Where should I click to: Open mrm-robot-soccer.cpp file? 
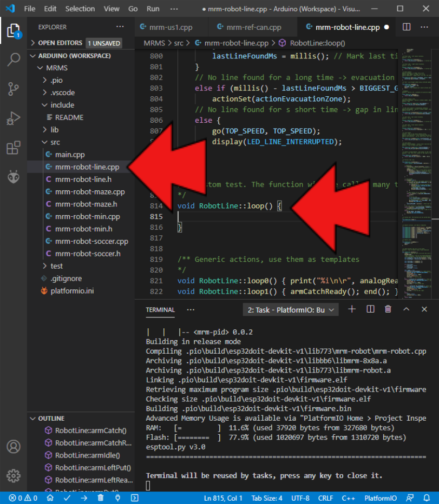pos(81,241)
